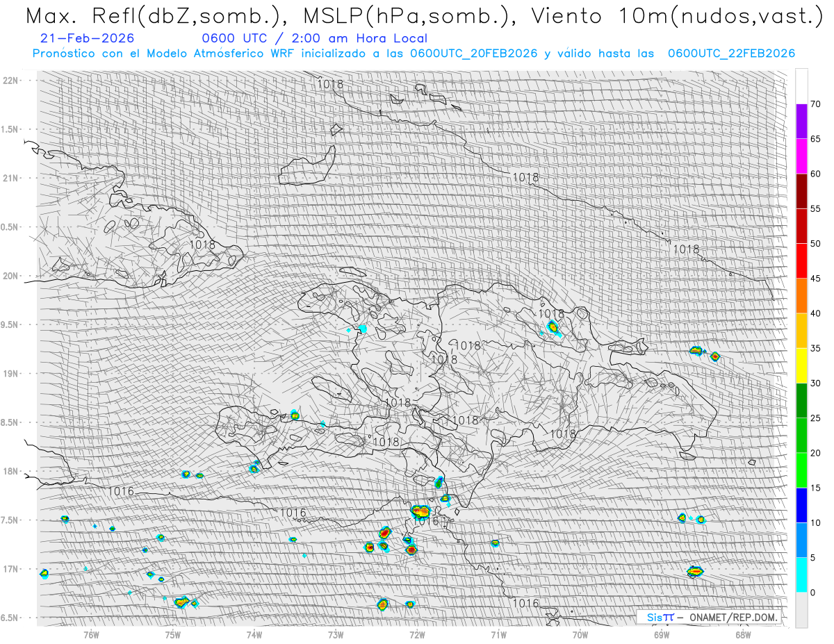Select the "74W" longitude axis label
This screenshot has width=834, height=644.
(x=254, y=634)
